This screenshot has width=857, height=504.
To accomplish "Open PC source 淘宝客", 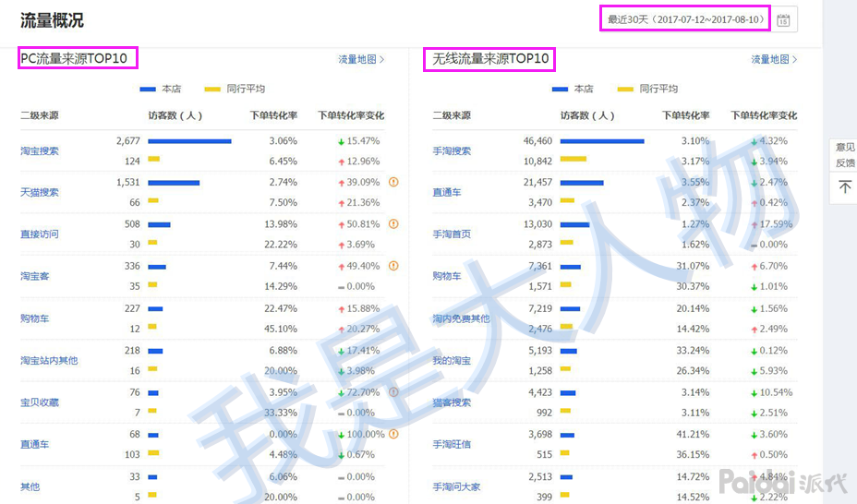I will coord(34,276).
